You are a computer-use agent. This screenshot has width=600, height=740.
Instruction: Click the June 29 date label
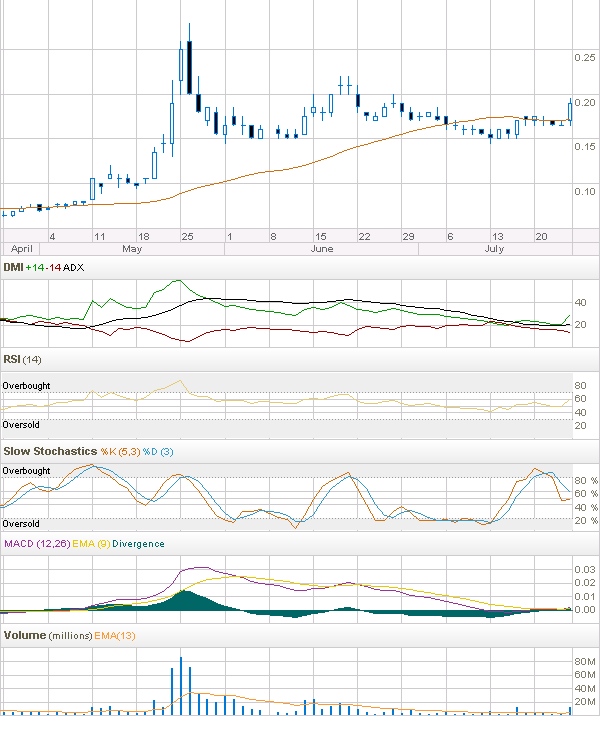(x=408, y=236)
